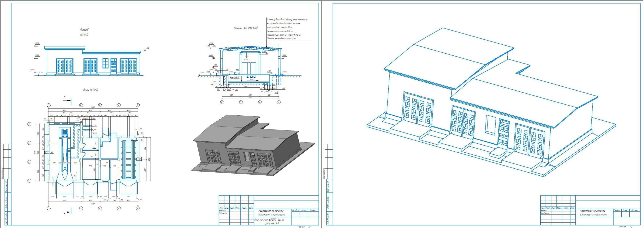Click the 'План М1:100' heading
The image size is (644, 229).
click(x=91, y=90)
